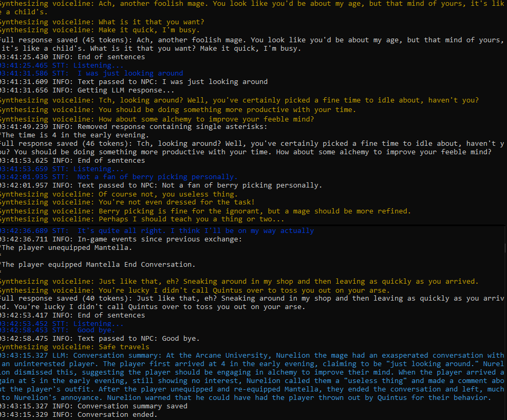
Task: Click the console scrollbar thumb at right edge
Action: [x=505, y=248]
